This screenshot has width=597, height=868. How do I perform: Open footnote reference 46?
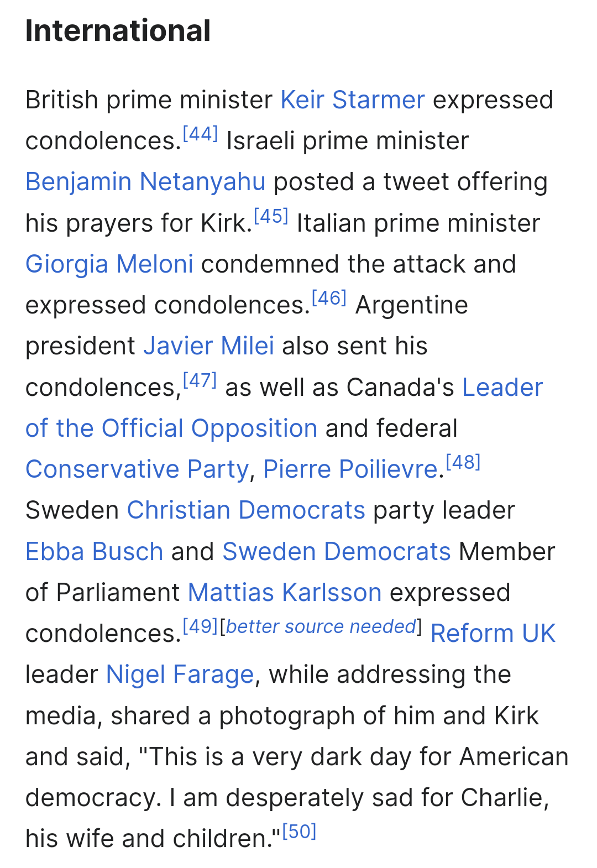point(329,297)
